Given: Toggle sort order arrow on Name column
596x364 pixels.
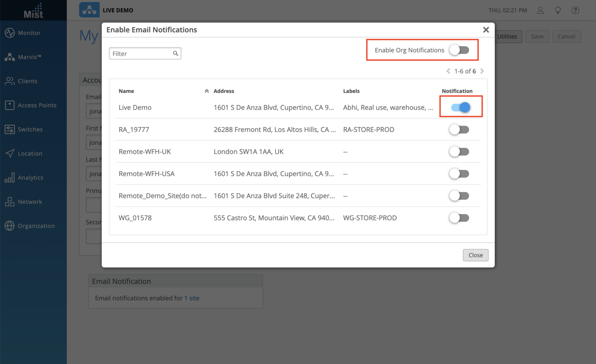Looking at the screenshot, I should 206,91.
